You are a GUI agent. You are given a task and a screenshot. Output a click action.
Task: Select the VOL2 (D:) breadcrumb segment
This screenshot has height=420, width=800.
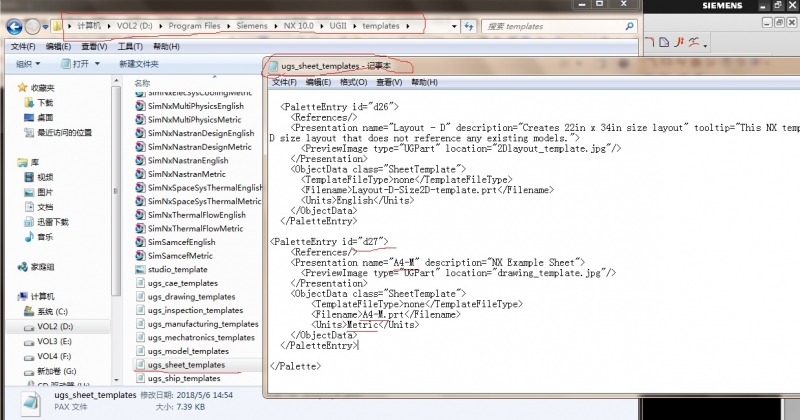pyautogui.click(x=134, y=26)
